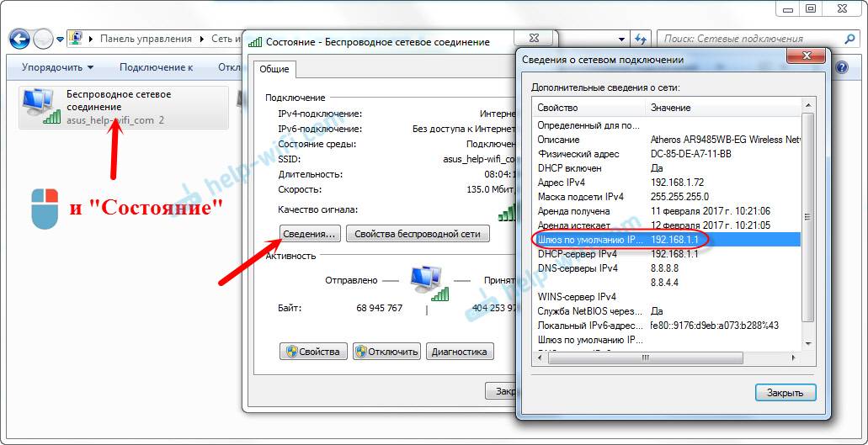Click the Диагностика button
This screenshot has width=868, height=445.
(x=460, y=352)
